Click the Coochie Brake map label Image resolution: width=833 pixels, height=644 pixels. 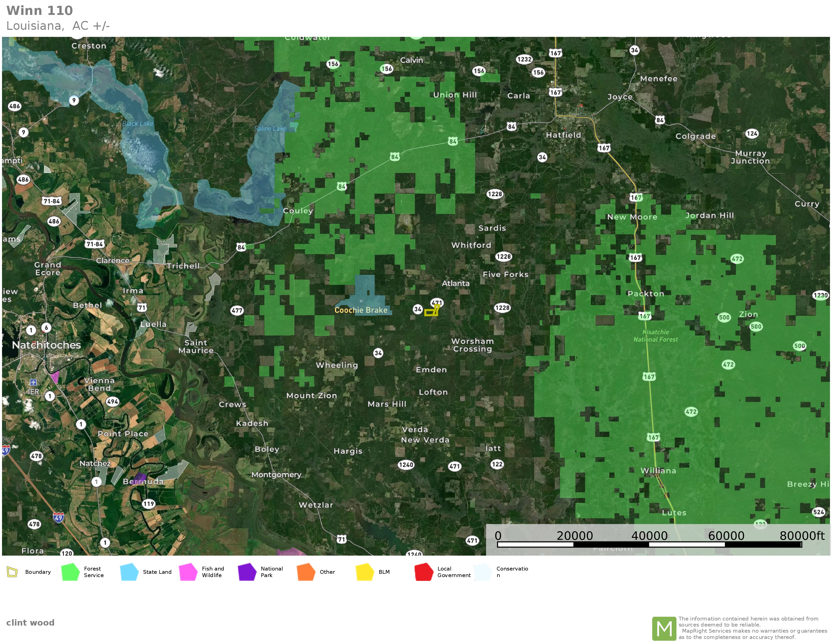[x=361, y=310]
